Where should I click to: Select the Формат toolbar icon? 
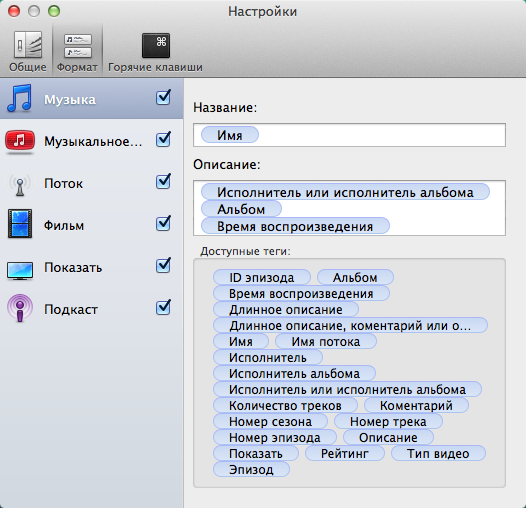[x=77, y=45]
